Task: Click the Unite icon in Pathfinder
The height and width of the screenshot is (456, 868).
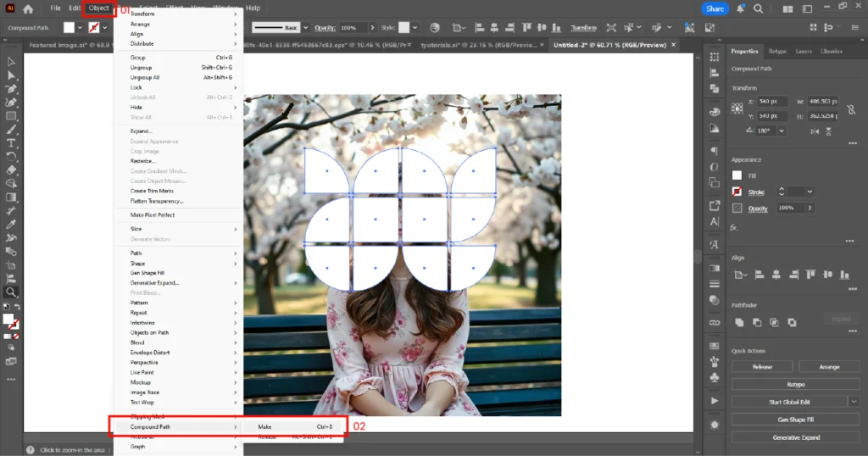Action: click(x=739, y=323)
